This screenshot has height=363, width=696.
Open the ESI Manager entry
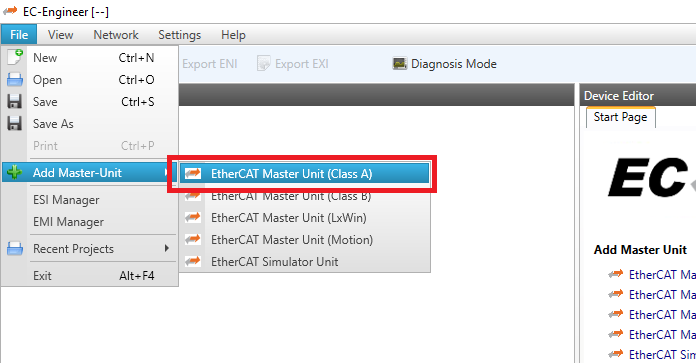66,200
